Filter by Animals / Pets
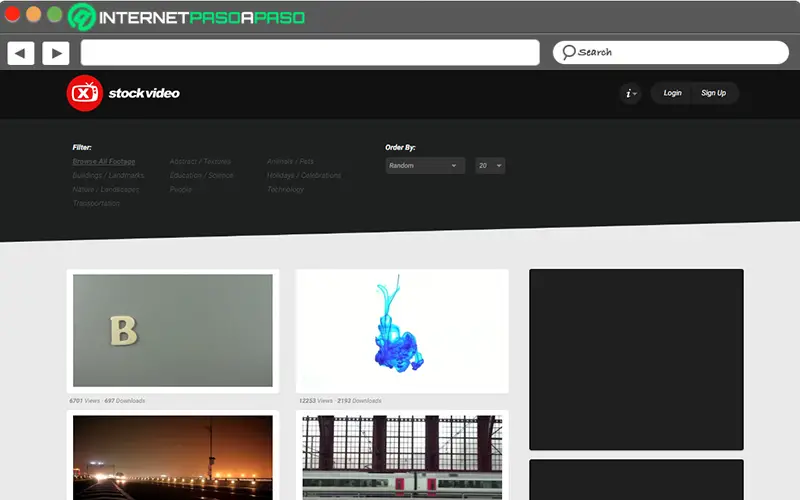Image resolution: width=800 pixels, height=500 pixels. [290, 161]
